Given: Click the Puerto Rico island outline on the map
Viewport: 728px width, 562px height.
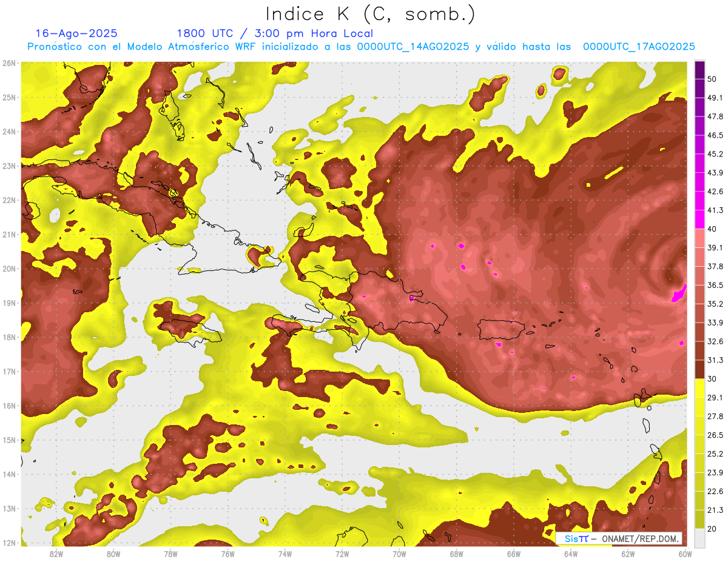Looking at the screenshot, I should pos(502,329).
